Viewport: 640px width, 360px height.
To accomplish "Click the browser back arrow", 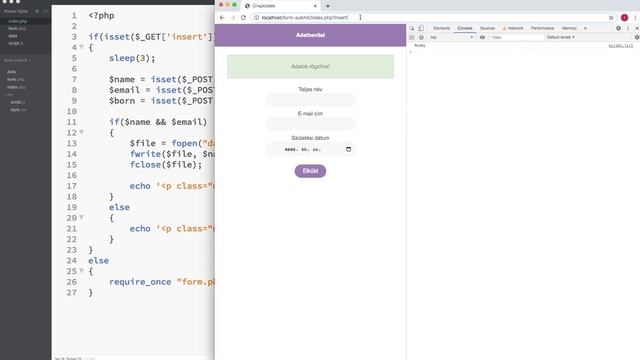I will (x=222, y=18).
